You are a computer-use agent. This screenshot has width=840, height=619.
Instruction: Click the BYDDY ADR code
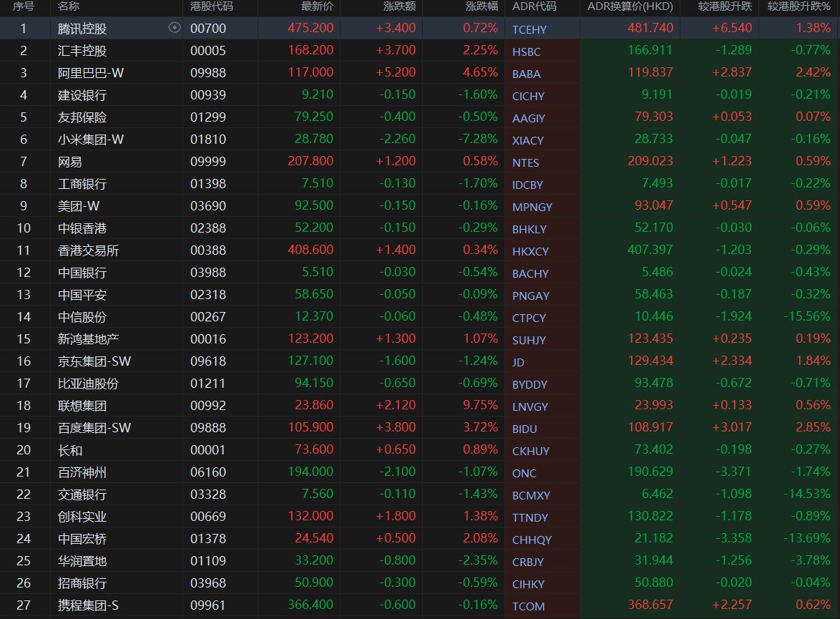pos(529,385)
